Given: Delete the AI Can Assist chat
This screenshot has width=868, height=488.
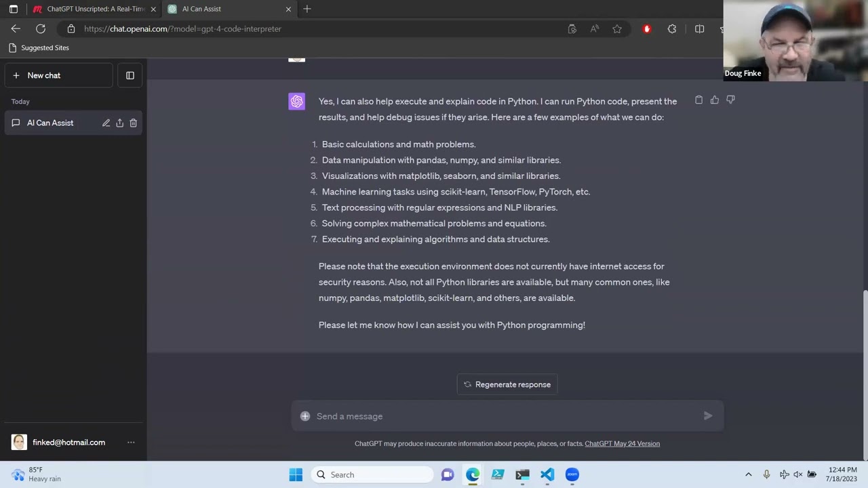Looking at the screenshot, I should pos(133,123).
